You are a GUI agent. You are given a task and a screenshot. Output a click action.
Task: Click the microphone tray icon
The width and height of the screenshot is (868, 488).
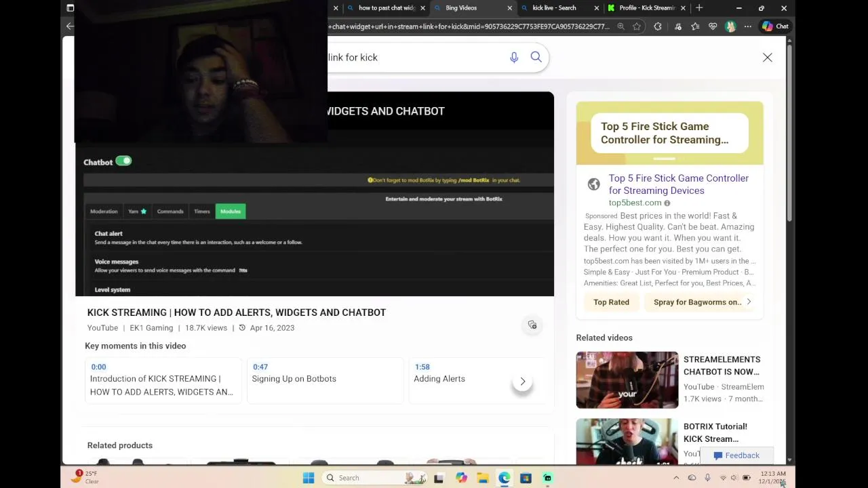coord(707,478)
